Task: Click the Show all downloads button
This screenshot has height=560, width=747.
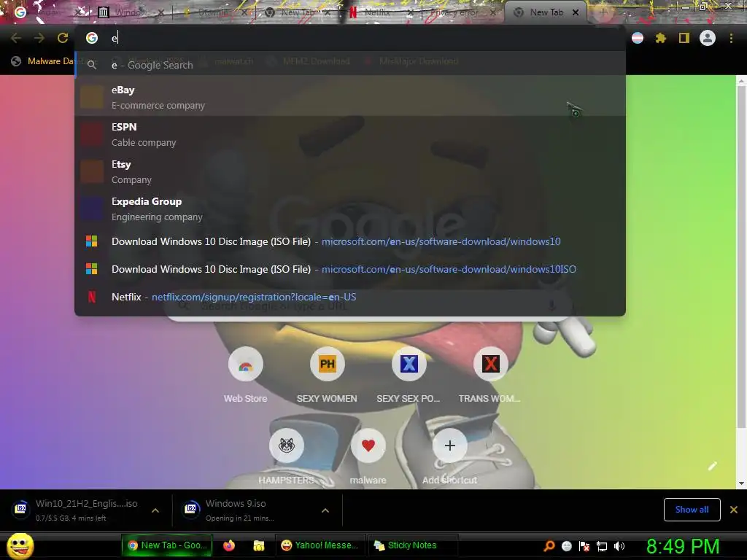Action: (x=692, y=510)
